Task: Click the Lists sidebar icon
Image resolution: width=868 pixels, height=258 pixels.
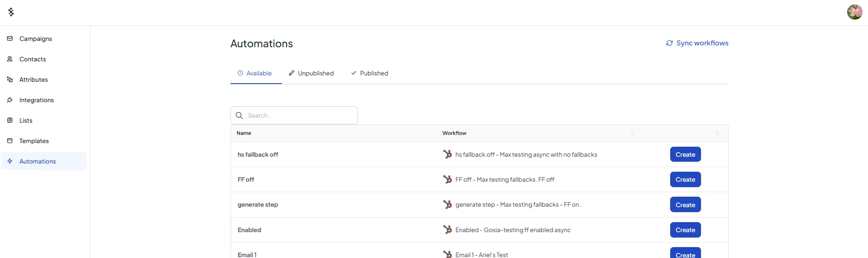Action: (10, 120)
